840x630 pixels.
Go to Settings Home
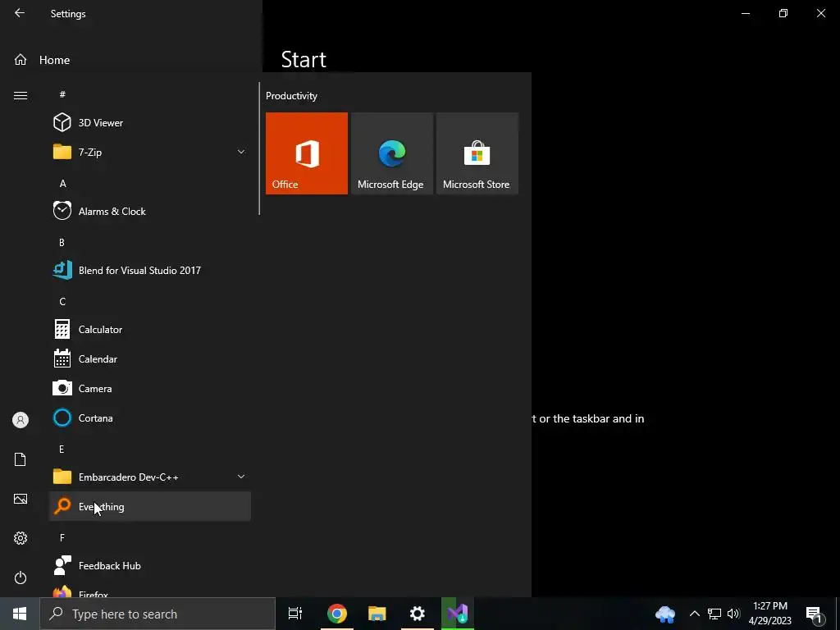point(42,60)
